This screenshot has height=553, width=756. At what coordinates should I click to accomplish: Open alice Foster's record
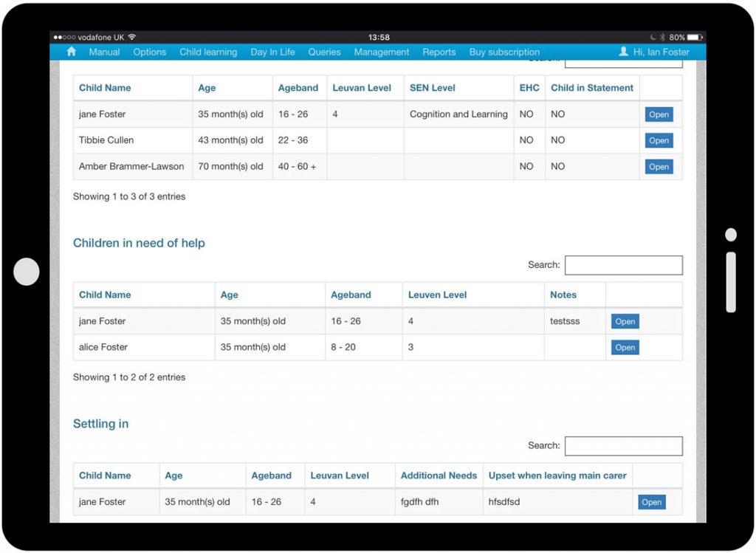pos(625,348)
